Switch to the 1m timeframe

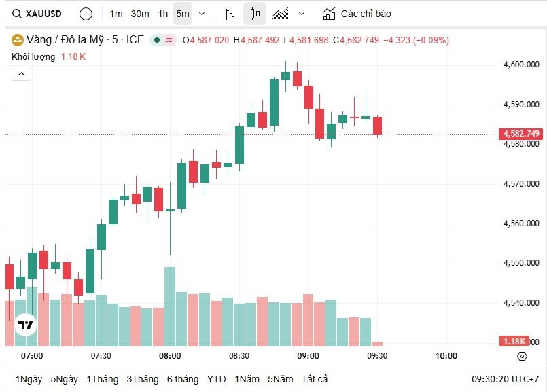(x=116, y=14)
